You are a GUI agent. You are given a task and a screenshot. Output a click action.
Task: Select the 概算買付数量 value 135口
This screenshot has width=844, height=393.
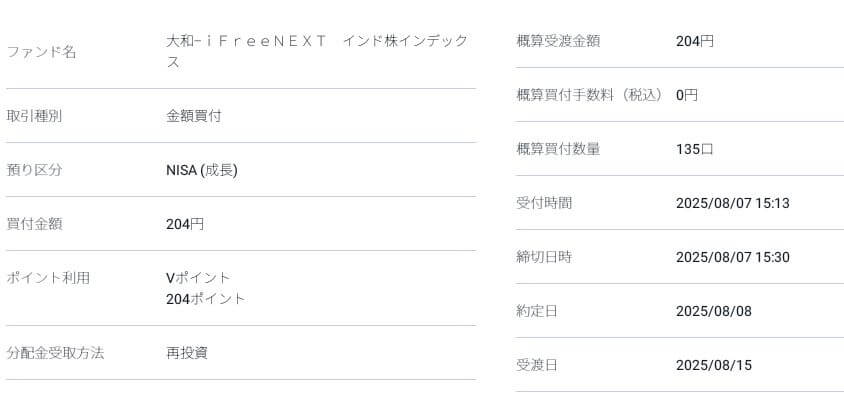point(695,149)
